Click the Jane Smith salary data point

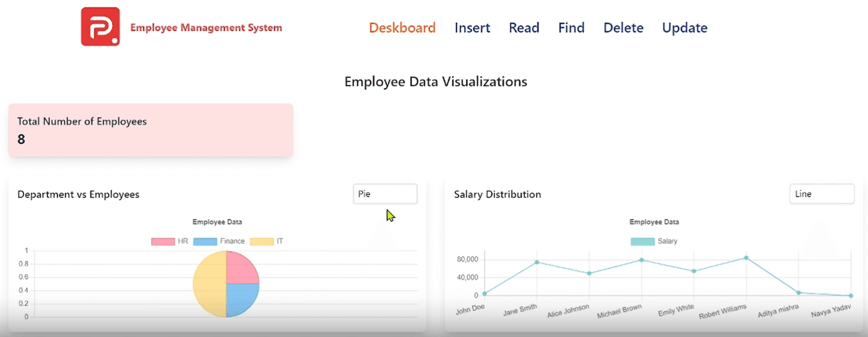537,262
